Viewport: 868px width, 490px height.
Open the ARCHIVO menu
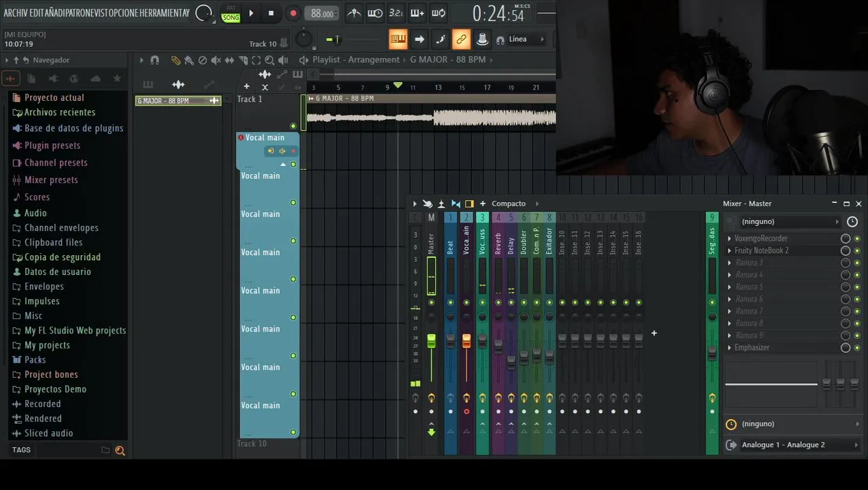(x=15, y=13)
